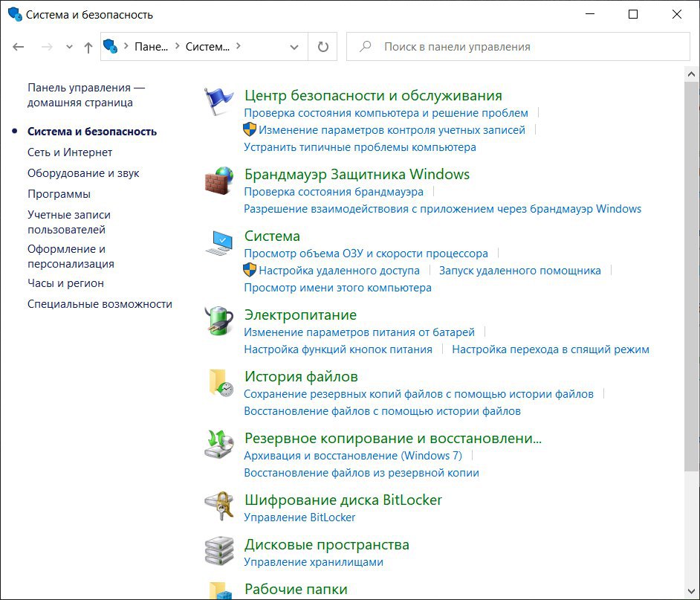Click the Дисковые пространства stacked drives icon
Image resolution: width=700 pixels, height=600 pixels.
coord(218,551)
